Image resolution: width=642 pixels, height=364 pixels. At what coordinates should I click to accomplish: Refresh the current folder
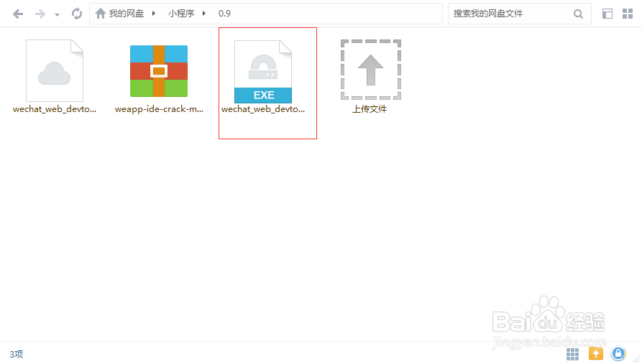click(x=76, y=14)
